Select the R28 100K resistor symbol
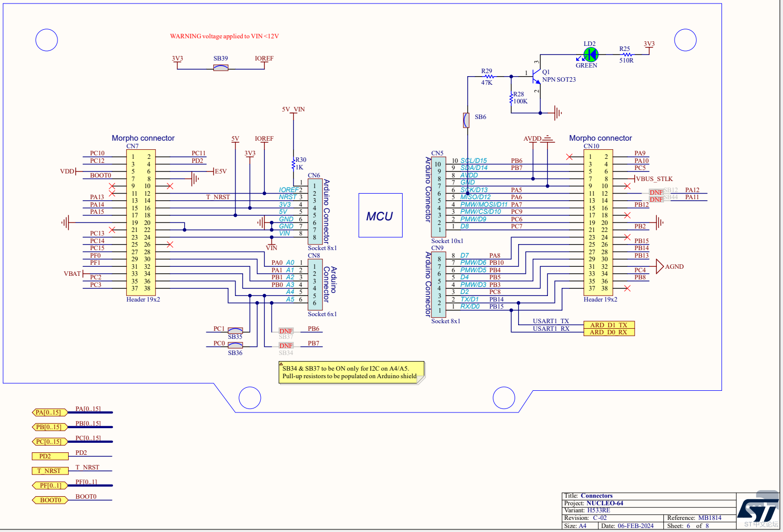 point(511,98)
